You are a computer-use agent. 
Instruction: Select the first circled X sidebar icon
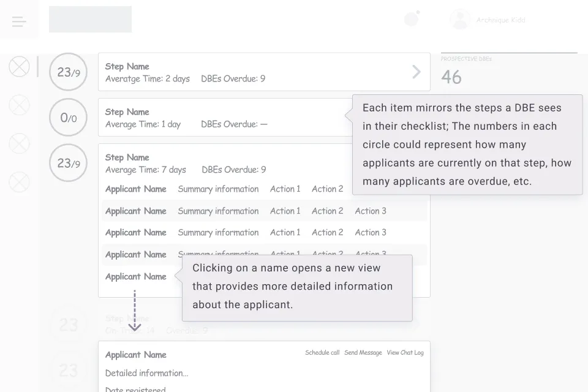pyautogui.click(x=19, y=66)
